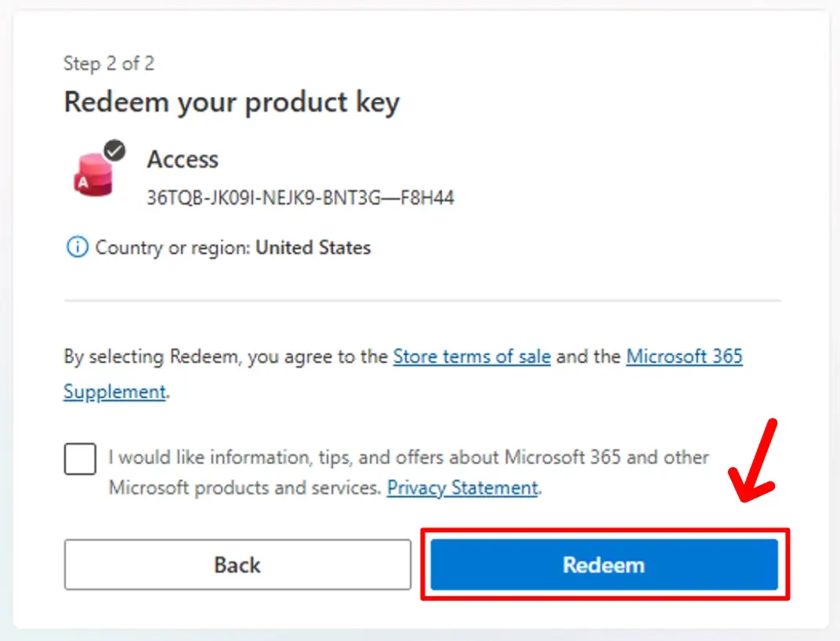Click the Microsoft Access app icon
Viewport: 840px width, 641px height.
click(x=93, y=176)
